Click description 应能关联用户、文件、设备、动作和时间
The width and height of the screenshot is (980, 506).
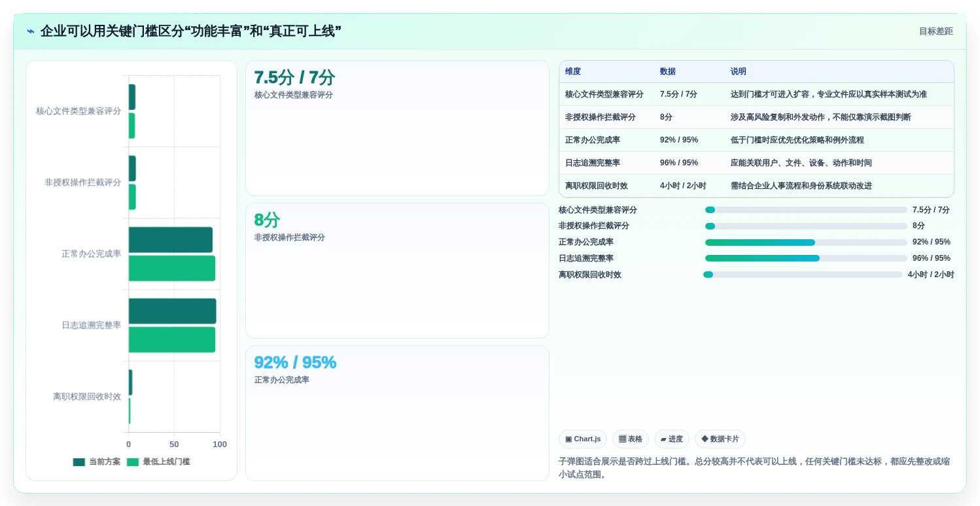point(801,163)
